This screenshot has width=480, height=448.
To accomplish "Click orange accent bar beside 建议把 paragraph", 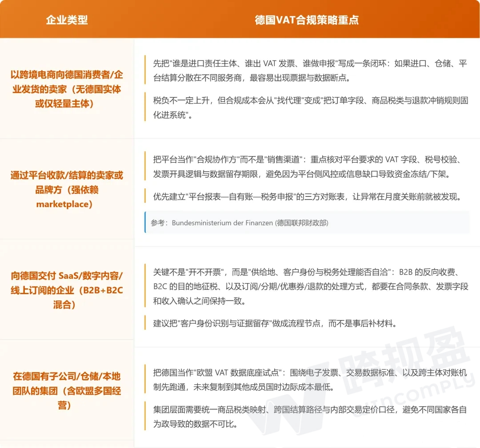I will 145,323.
